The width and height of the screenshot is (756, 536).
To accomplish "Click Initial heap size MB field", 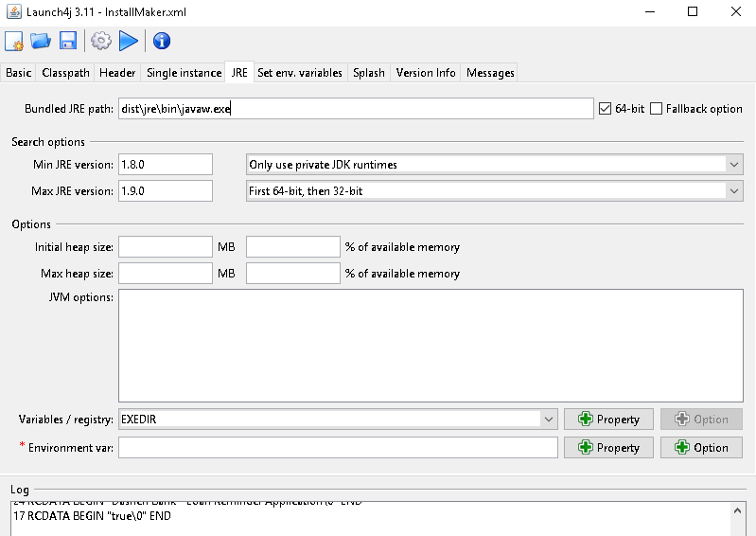I will coord(166,247).
